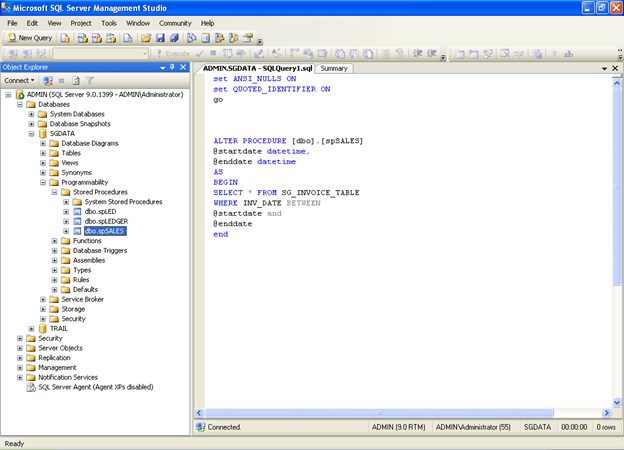Screen dimensions: 624x450
Task: Open Design Query in Editor icon
Action: (x=259, y=53)
